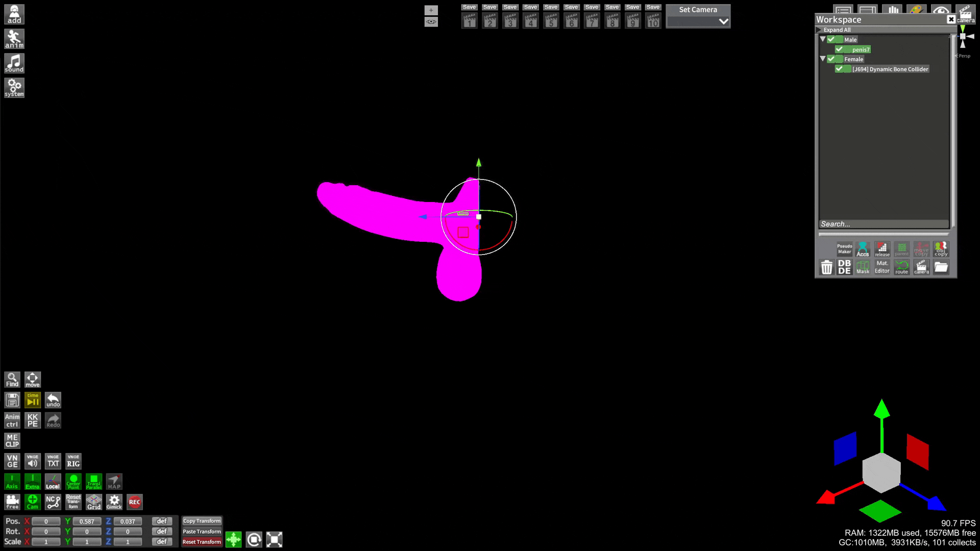Click the trash delete icon in Workspace
This screenshot has width=980, height=551.
826,267
